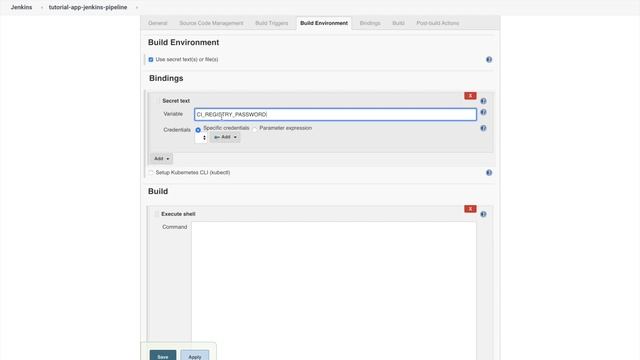This screenshot has height=360, width=640.
Task: Expand tutorial-app-jenkins-pipeline breadcrumb arrow
Action: 136,7
